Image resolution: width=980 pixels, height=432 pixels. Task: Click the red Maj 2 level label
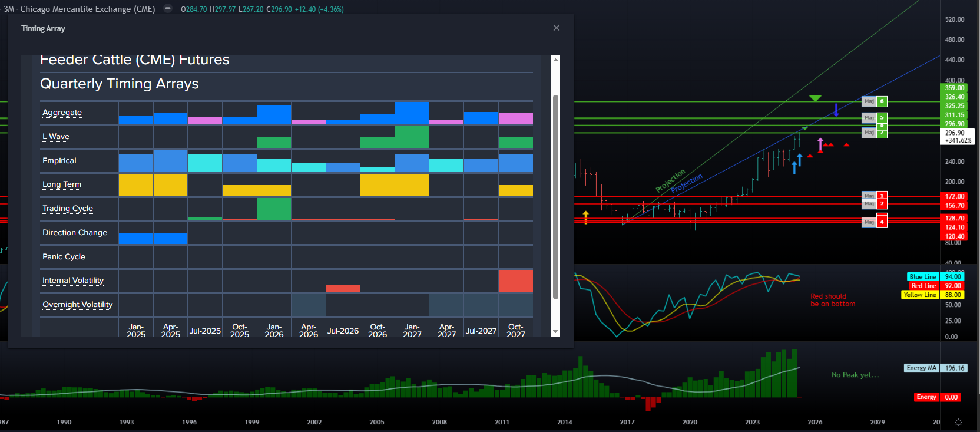coord(874,204)
